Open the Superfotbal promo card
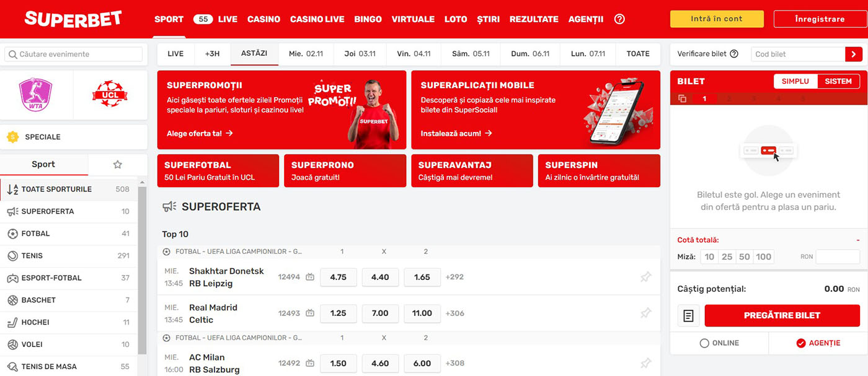The width and height of the screenshot is (868, 376). point(218,171)
